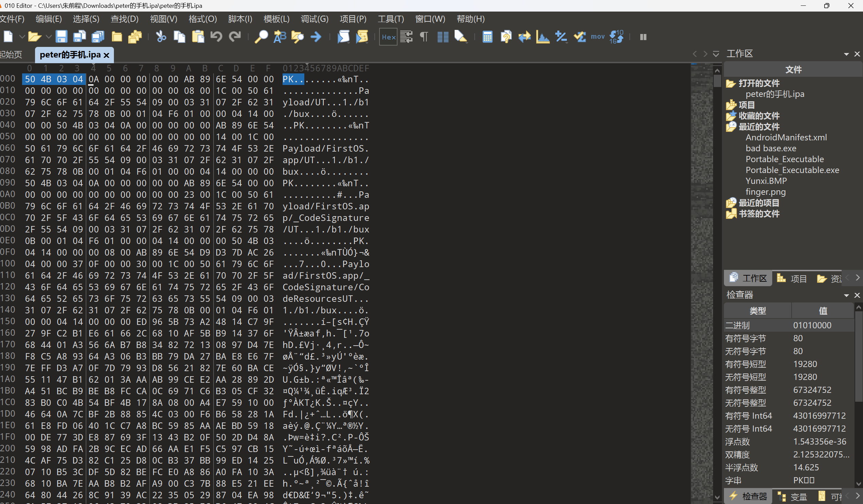Image resolution: width=863 pixels, height=504 pixels.
Task: Click the hex editor vertical scrollbar thumb
Action: tap(717, 81)
